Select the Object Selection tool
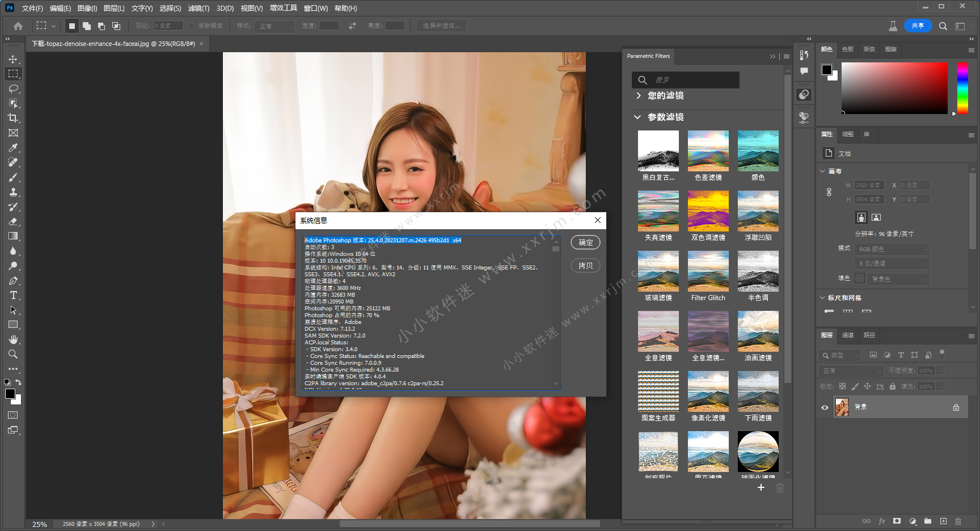Viewport: 980px width, 531px height. [13, 103]
